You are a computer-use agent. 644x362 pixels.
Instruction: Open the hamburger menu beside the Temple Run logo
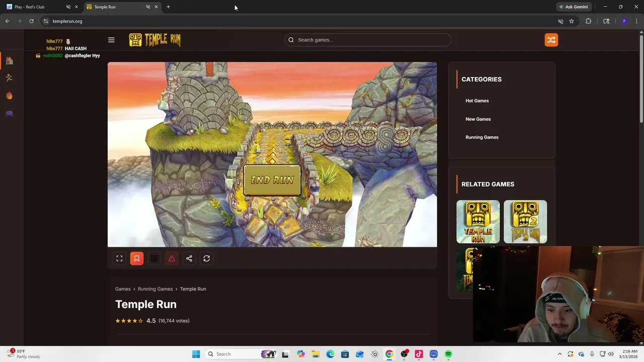(111, 40)
